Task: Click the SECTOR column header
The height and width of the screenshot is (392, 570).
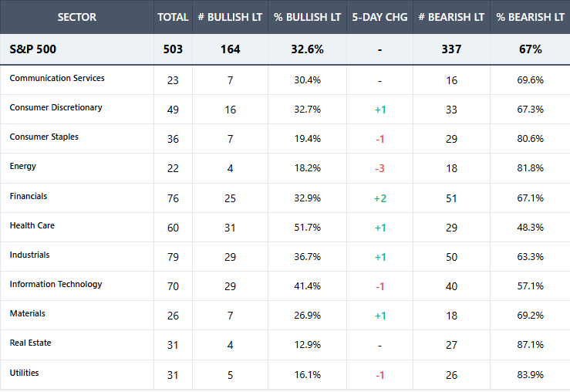Action: 76,17
